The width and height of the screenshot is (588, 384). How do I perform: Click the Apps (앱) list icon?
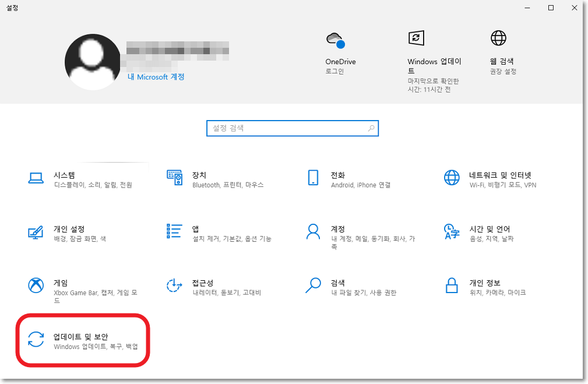[x=174, y=232]
